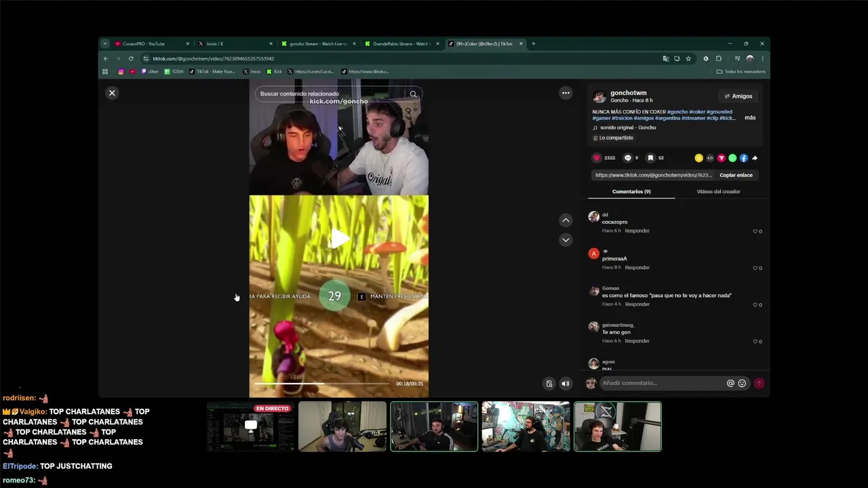
Task: Open the media control icon in toolbar
Action: tap(737, 59)
